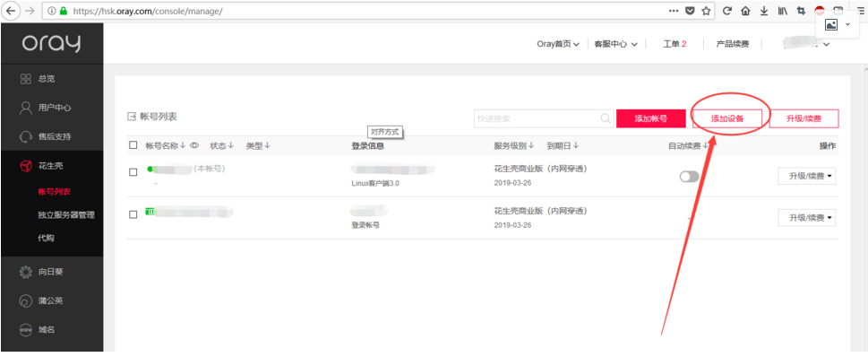Open the browser hamburger menu
The image size is (868, 357).
click(860, 11)
